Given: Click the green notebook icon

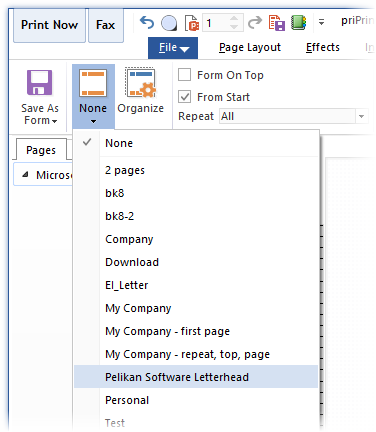Looking at the screenshot, I should click(x=298, y=23).
